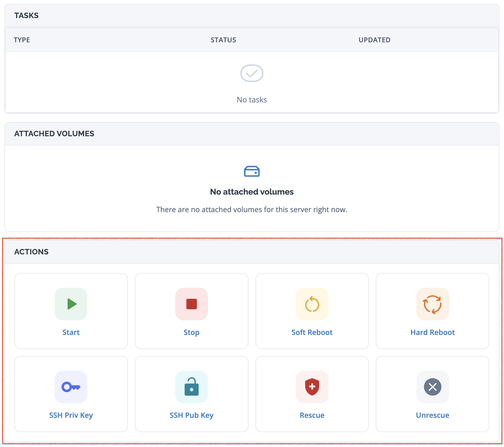Click the SSH Pub Key label

pyautogui.click(x=192, y=415)
